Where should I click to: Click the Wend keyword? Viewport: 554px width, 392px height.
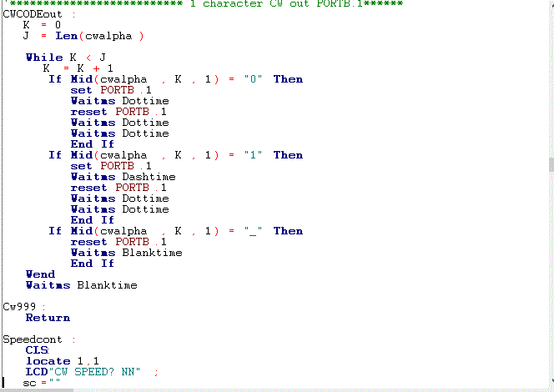40,274
